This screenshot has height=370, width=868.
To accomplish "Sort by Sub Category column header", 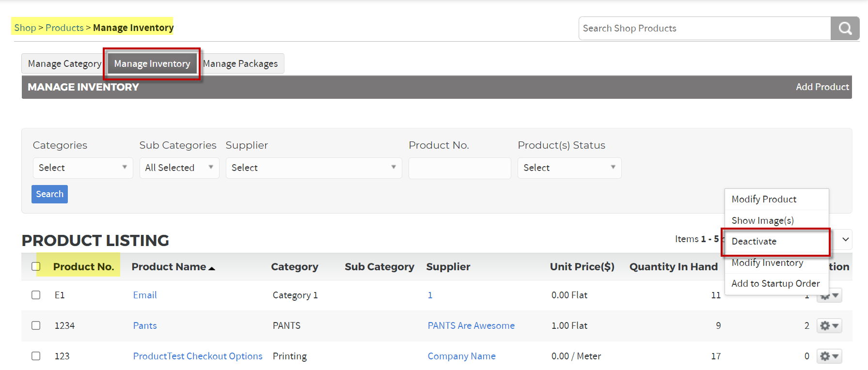I will [x=379, y=267].
